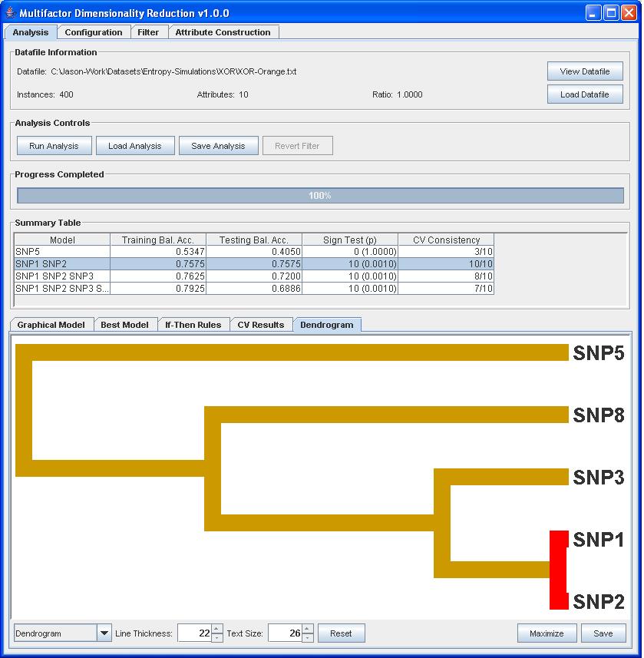Select the SNP1 SNP2 SNP3 model row
The height and width of the screenshot is (658, 644).
[61, 276]
